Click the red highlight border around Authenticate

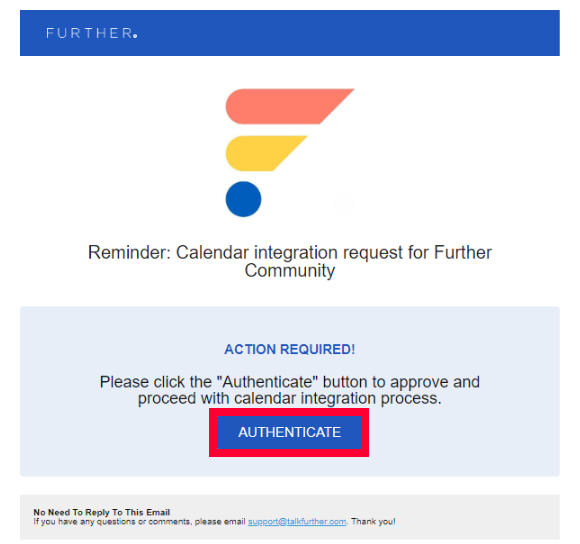[x=289, y=412]
